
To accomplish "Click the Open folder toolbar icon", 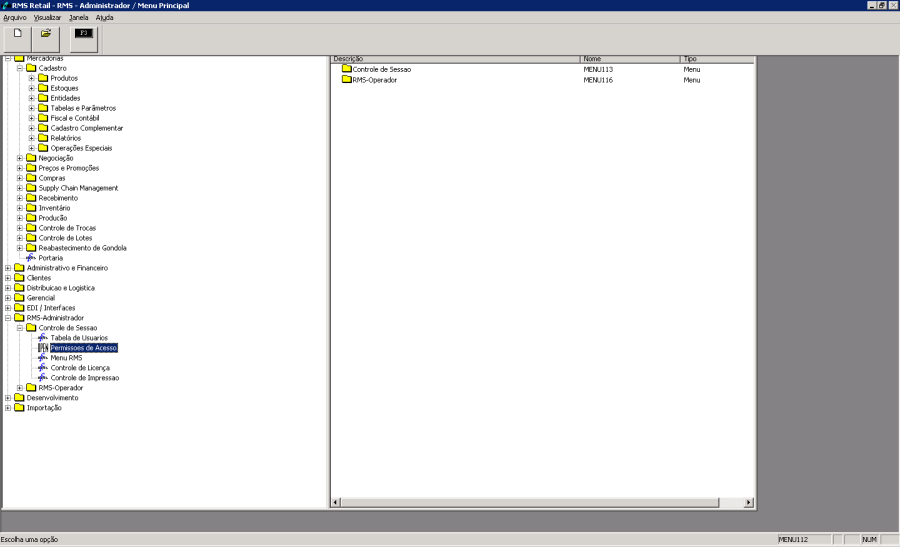I will (x=45, y=40).
